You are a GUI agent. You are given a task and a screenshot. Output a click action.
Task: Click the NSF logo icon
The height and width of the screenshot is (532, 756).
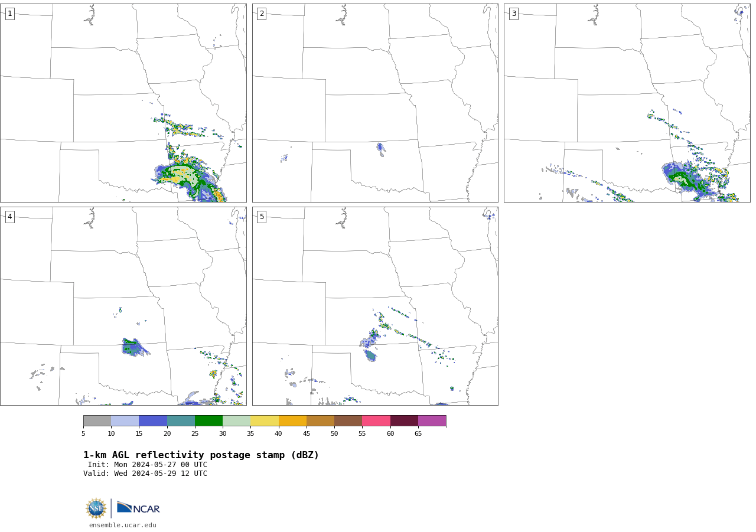[96, 508]
